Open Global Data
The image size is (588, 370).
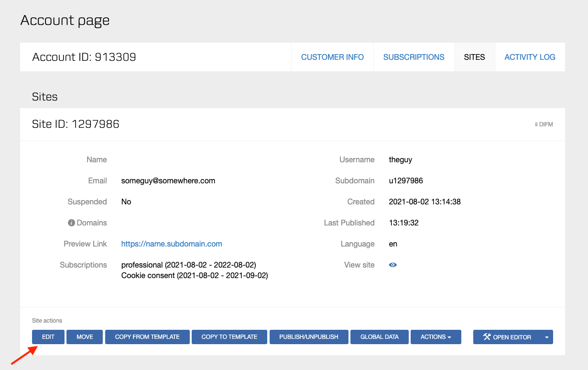pos(380,337)
